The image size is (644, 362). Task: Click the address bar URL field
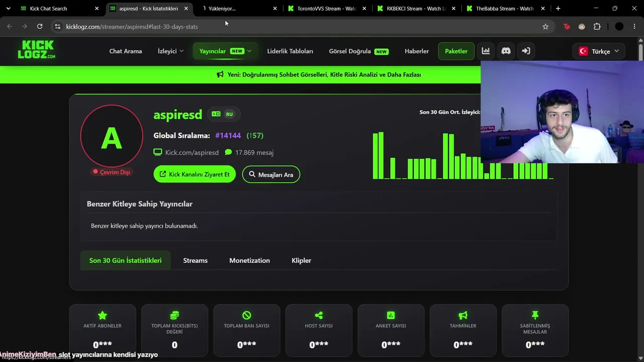(302, 27)
